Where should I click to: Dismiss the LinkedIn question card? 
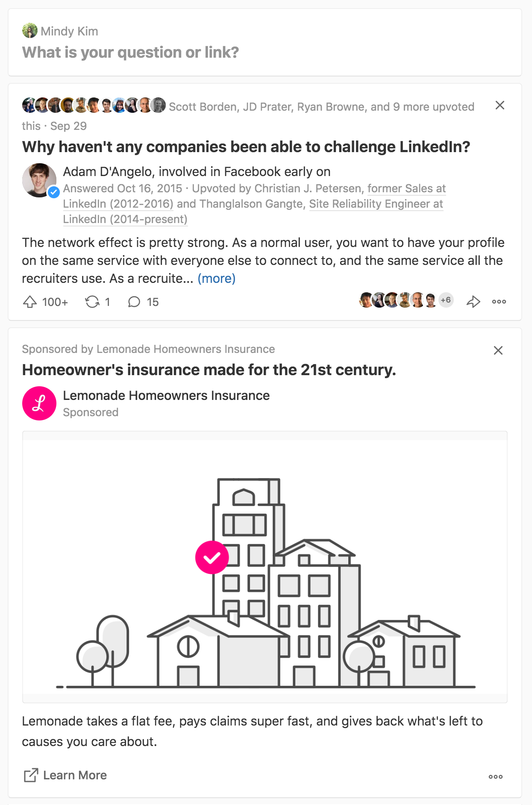coord(500,105)
